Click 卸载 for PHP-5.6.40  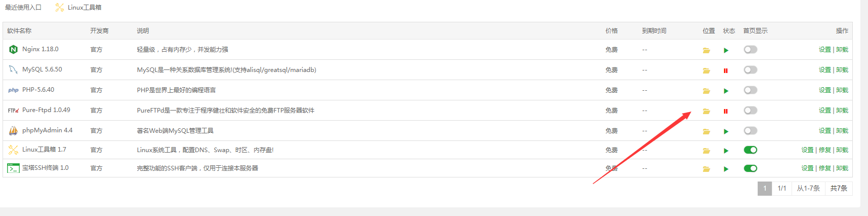coord(842,90)
